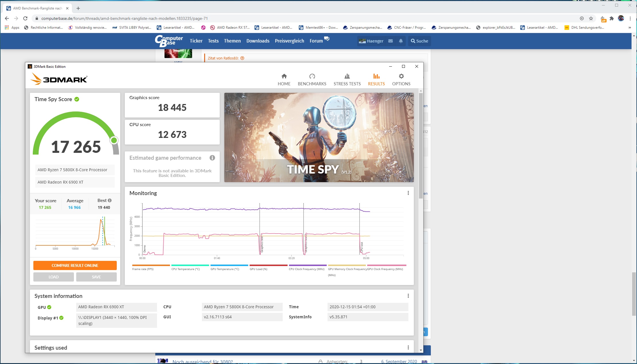Go to the BENCHMARKS gauge icon

312,76
